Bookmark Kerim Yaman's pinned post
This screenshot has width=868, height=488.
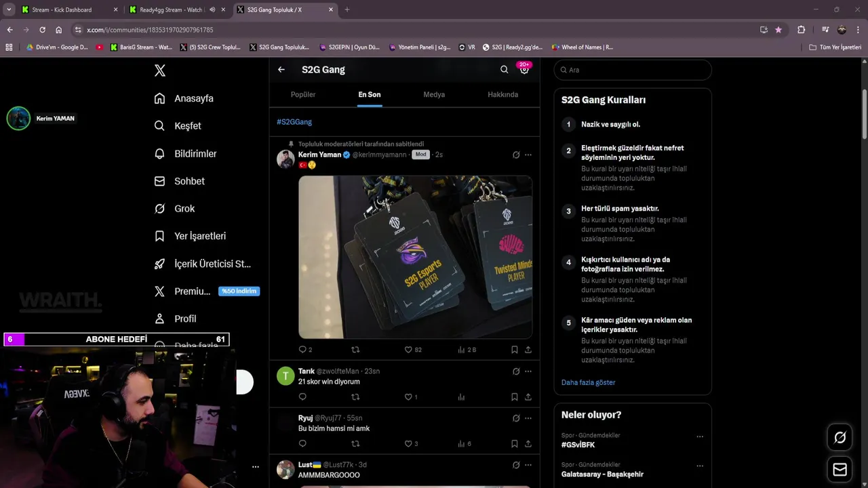click(x=514, y=350)
